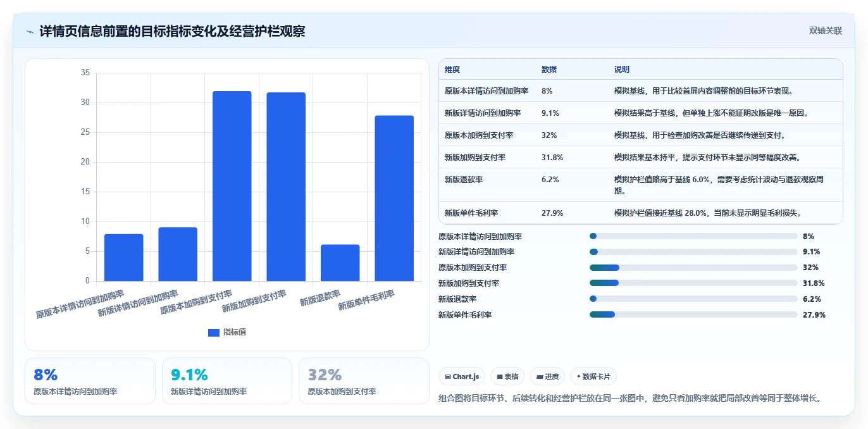The width and height of the screenshot is (868, 429).
Task: Click the 双轴关联 label in header
Action: pyautogui.click(x=825, y=31)
